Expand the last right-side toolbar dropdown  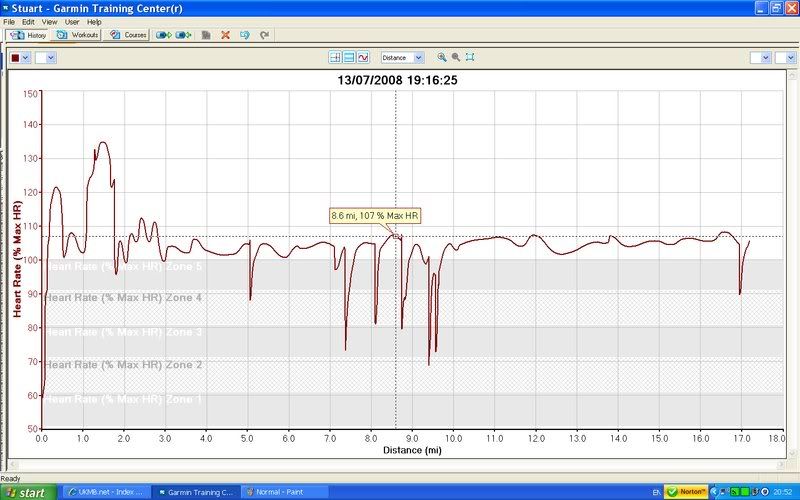click(791, 58)
